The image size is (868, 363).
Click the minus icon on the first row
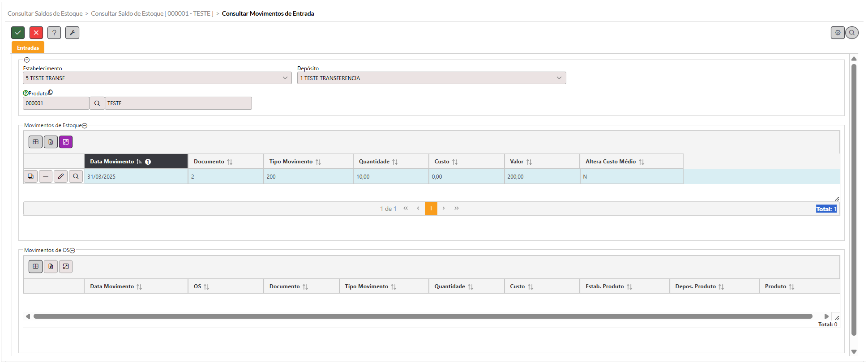point(46,176)
